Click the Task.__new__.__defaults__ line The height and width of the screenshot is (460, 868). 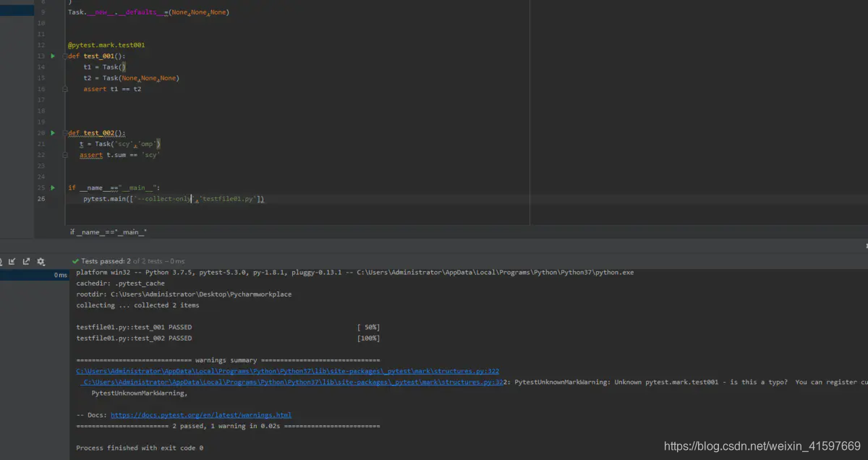(148, 12)
